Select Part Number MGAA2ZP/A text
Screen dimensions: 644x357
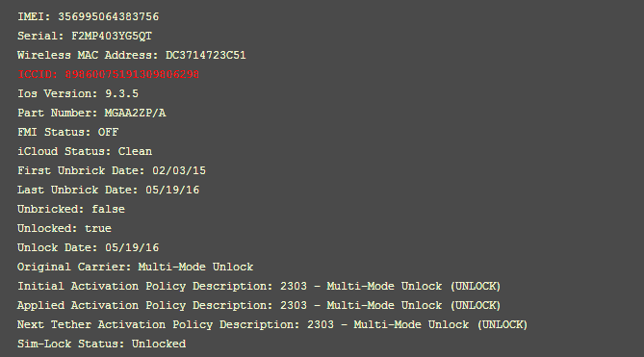pyautogui.click(x=91, y=114)
